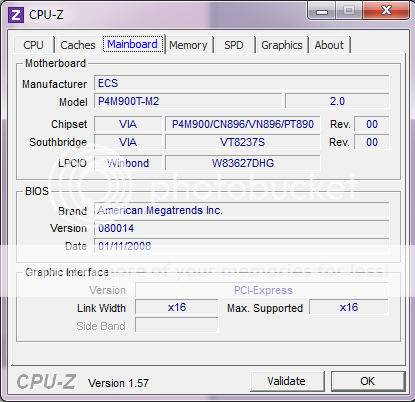Viewport: 415px width, 402px height.
Task: Open the About tab
Action: (329, 45)
